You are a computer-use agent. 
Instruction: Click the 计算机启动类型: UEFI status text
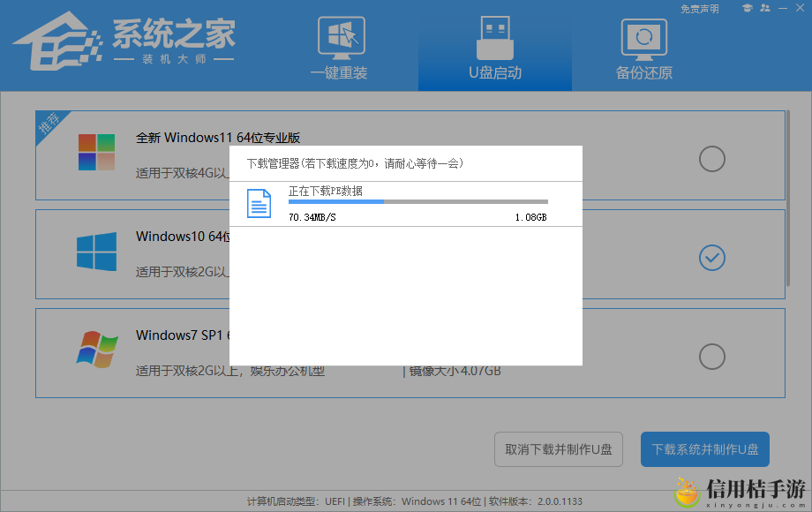click(x=296, y=501)
